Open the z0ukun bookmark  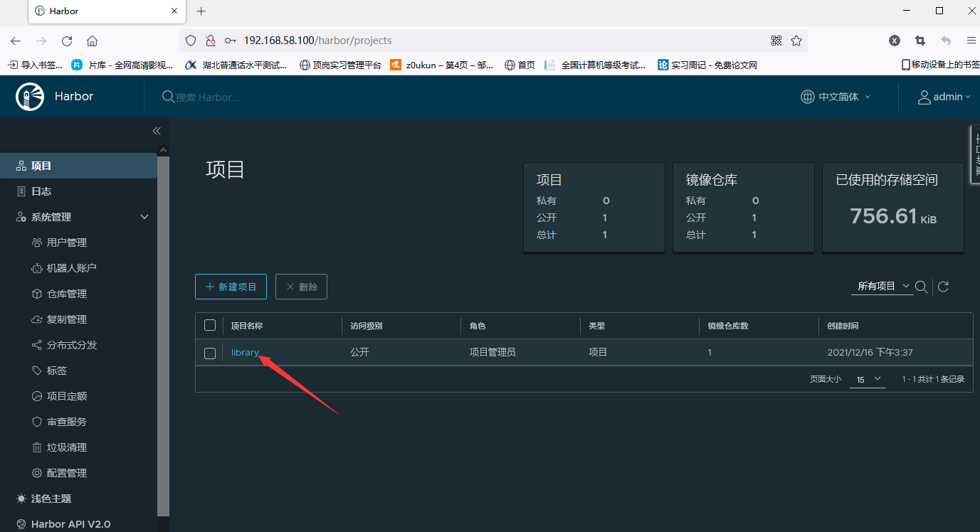coord(442,65)
